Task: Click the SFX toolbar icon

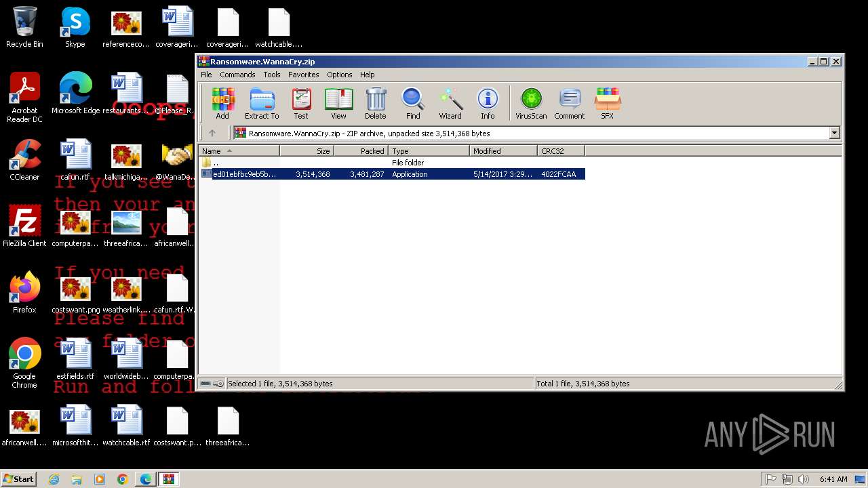Action: coord(607,104)
